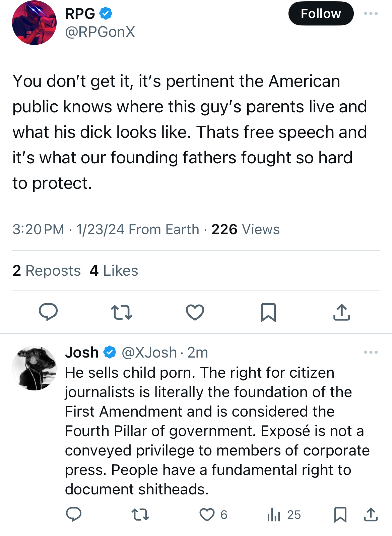This screenshot has width=392, height=536.
Task: Bookmark RPG's main post
Action: 268,312
